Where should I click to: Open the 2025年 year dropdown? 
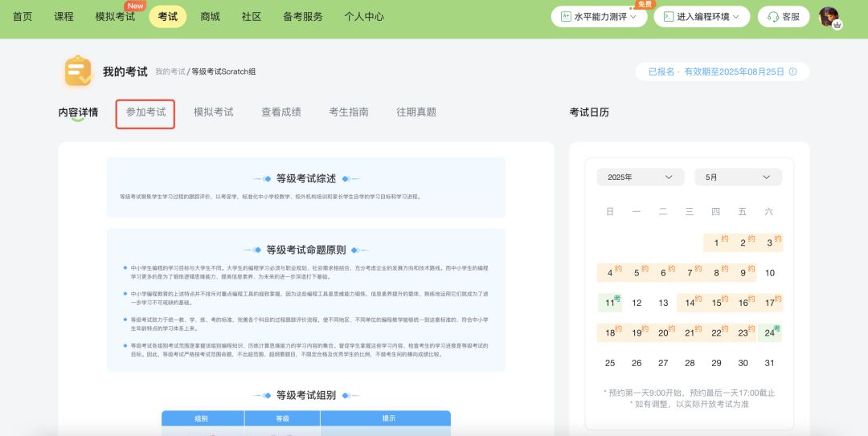click(x=640, y=177)
